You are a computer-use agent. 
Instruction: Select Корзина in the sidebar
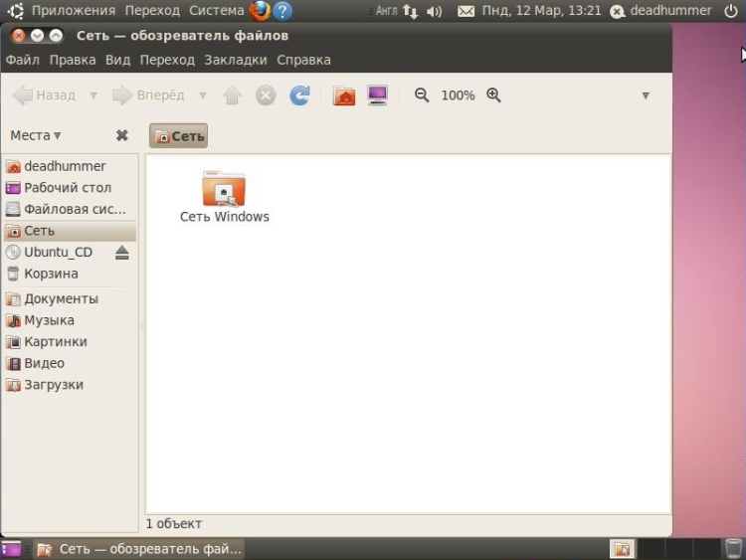51,274
